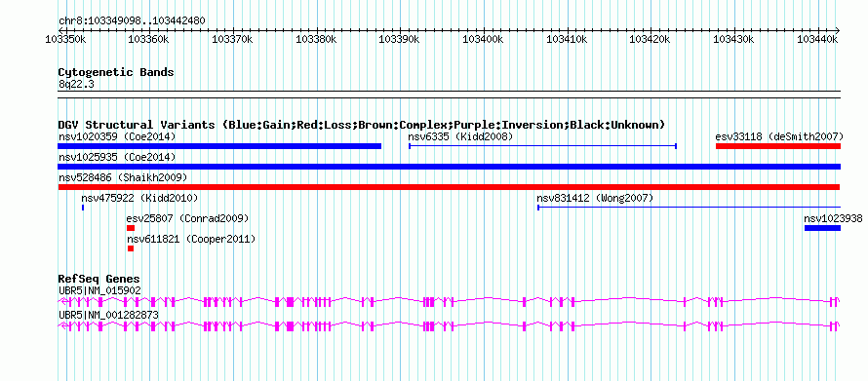
Task: Select the nsv475922 (Kidd2010) label
Action: pyautogui.click(x=139, y=198)
